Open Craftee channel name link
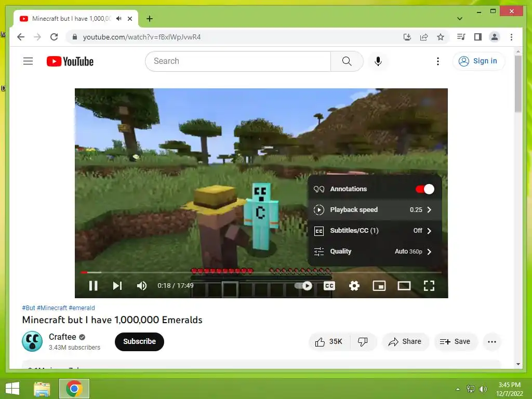 click(x=62, y=337)
